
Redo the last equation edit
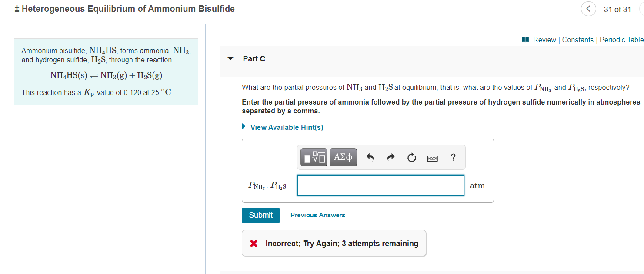(390, 157)
